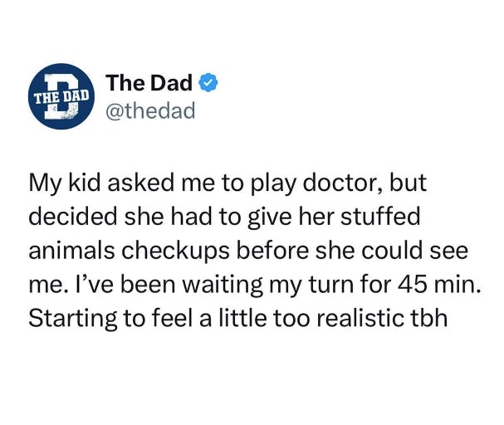The image size is (504, 425).
Task: Click The Dad profile logo avatar
Action: pos(61,97)
